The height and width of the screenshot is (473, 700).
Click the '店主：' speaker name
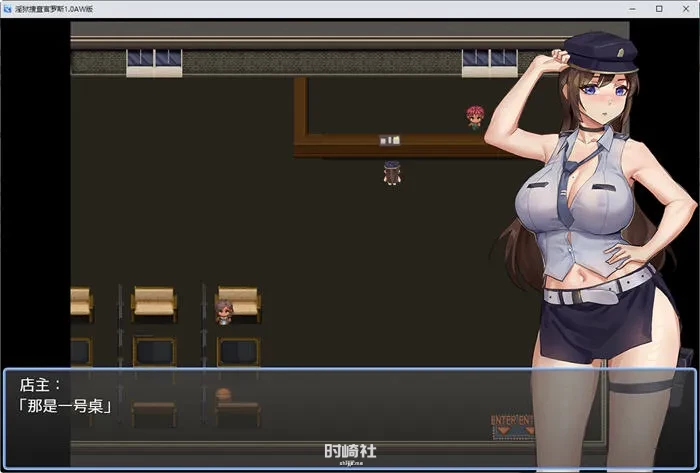[x=40, y=385]
